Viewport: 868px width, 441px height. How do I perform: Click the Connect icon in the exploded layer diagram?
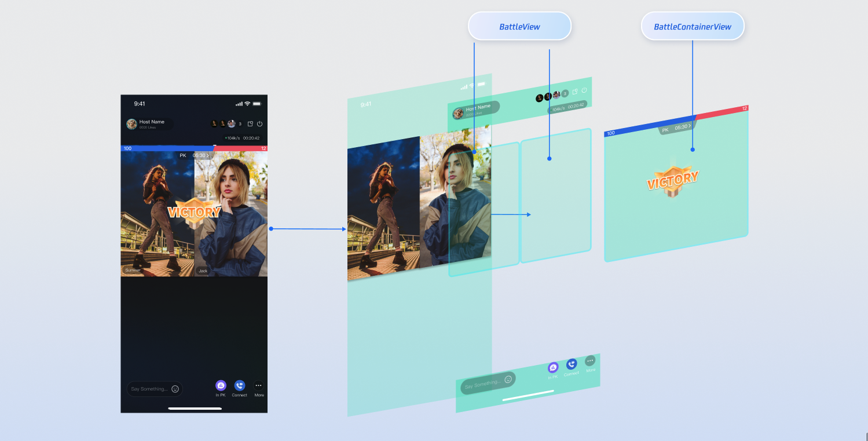point(572,364)
